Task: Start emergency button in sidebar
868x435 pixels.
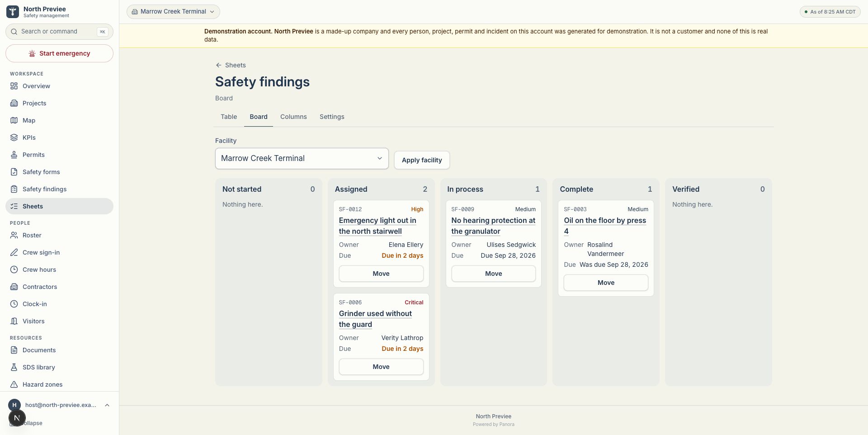Action: point(59,53)
